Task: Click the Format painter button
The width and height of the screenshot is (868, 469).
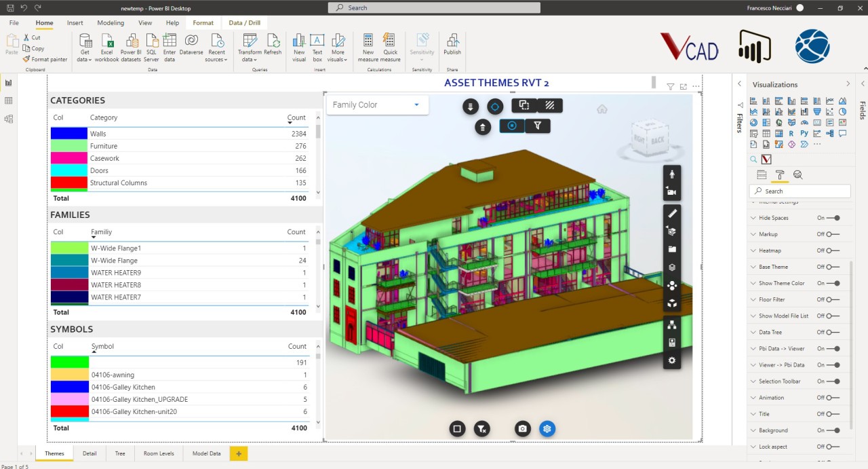Action: (x=45, y=60)
